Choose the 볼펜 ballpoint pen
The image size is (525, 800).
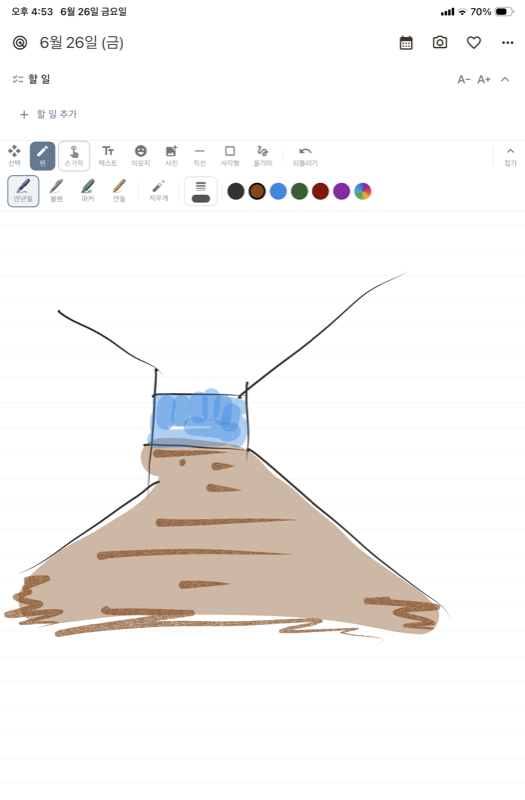click(x=56, y=191)
